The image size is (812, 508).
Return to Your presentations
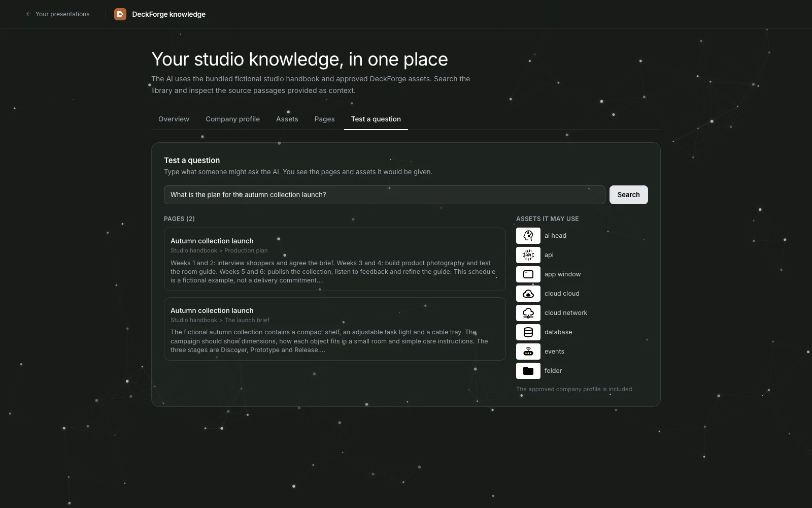click(57, 14)
